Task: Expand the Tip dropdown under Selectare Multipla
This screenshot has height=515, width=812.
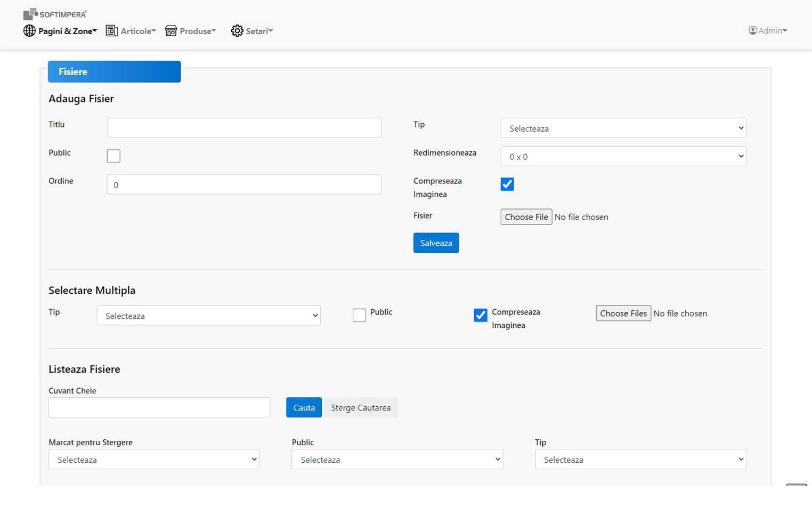Action: pyautogui.click(x=209, y=316)
